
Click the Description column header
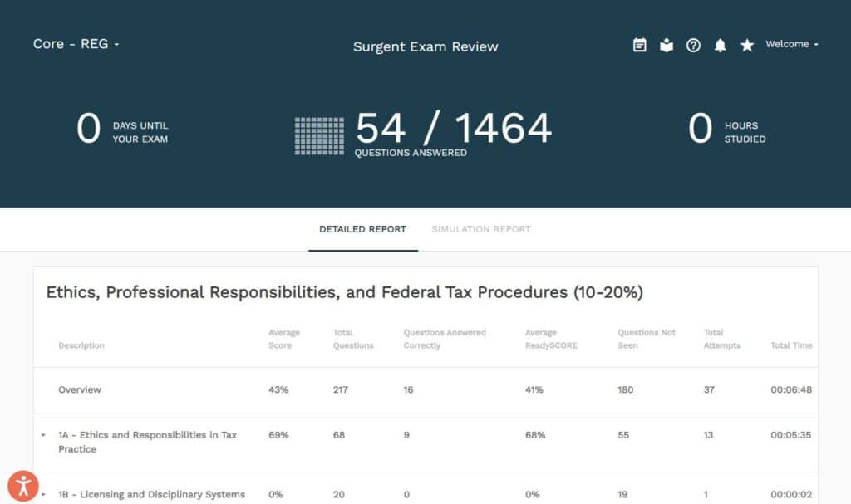pos(81,345)
